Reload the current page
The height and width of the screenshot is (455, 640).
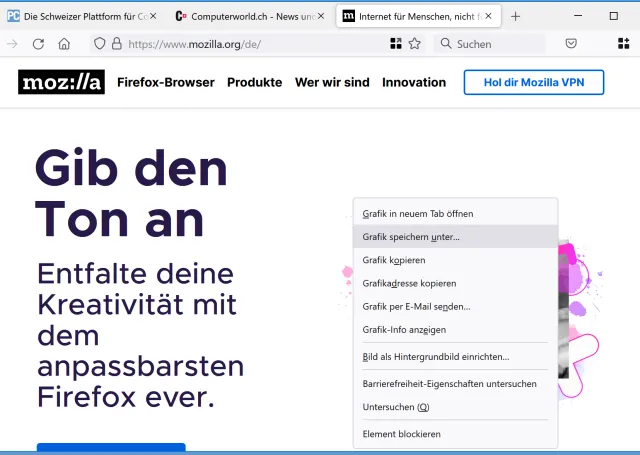coord(38,44)
